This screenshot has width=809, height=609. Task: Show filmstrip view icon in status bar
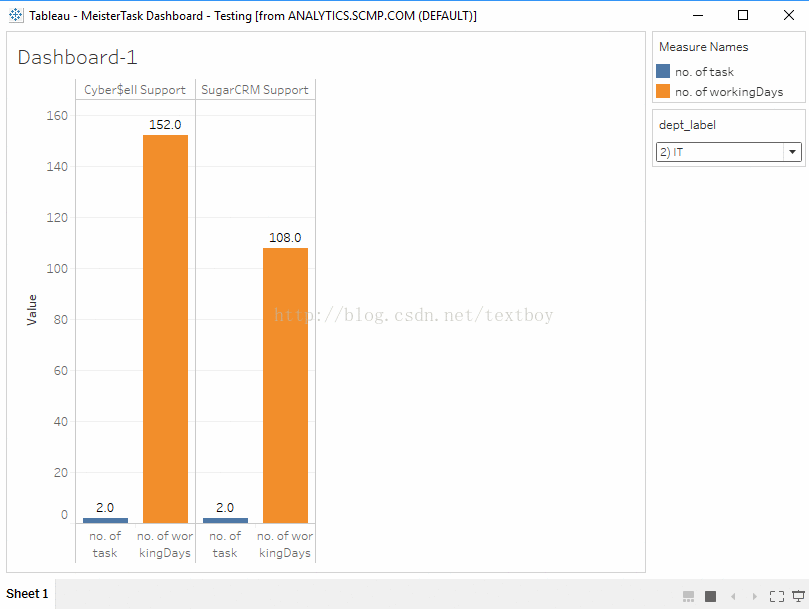pos(688,597)
